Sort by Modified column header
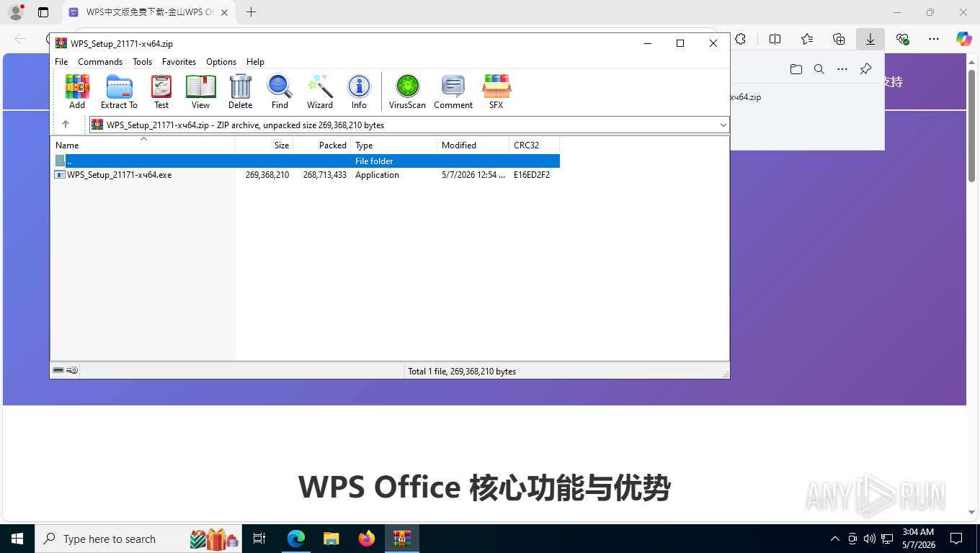This screenshot has width=980, height=553. [473, 145]
